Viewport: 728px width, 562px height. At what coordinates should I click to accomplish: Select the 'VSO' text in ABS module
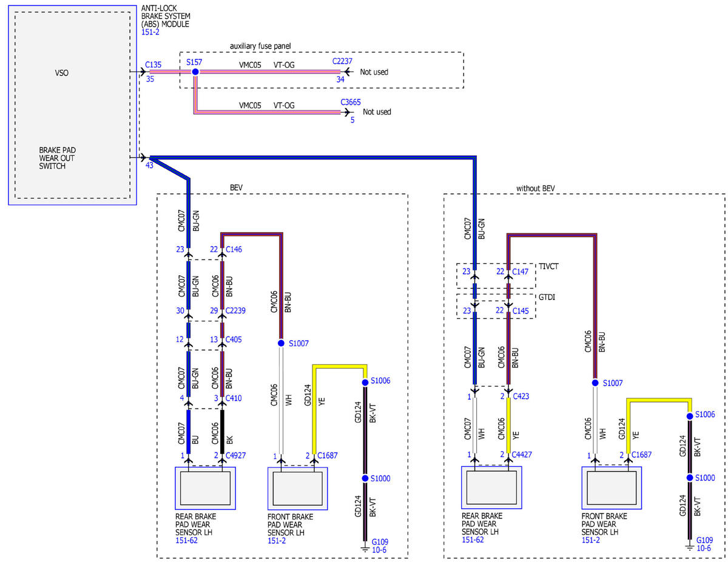[x=61, y=73]
